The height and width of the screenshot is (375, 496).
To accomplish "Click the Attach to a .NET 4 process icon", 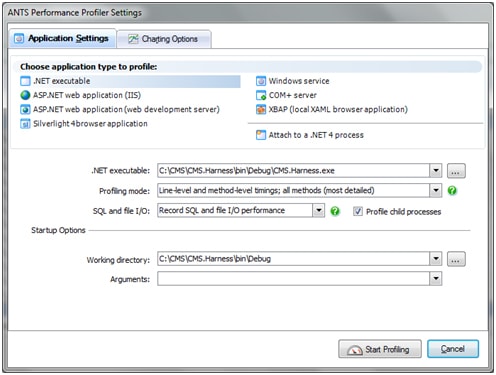I will coord(261,135).
